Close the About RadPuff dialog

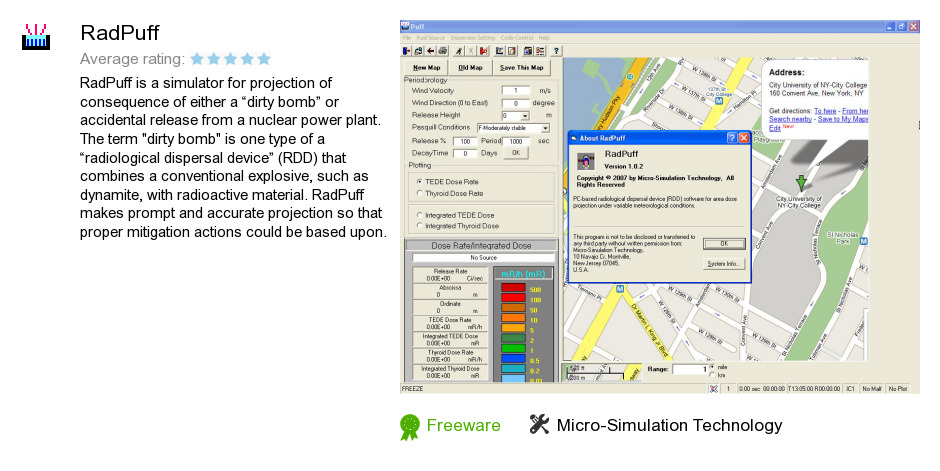pos(744,138)
